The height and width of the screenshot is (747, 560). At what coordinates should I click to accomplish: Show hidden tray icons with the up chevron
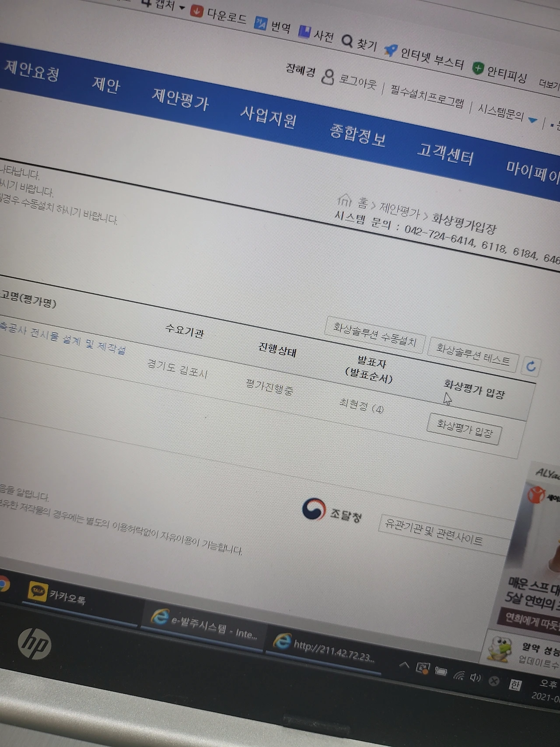tap(405, 665)
